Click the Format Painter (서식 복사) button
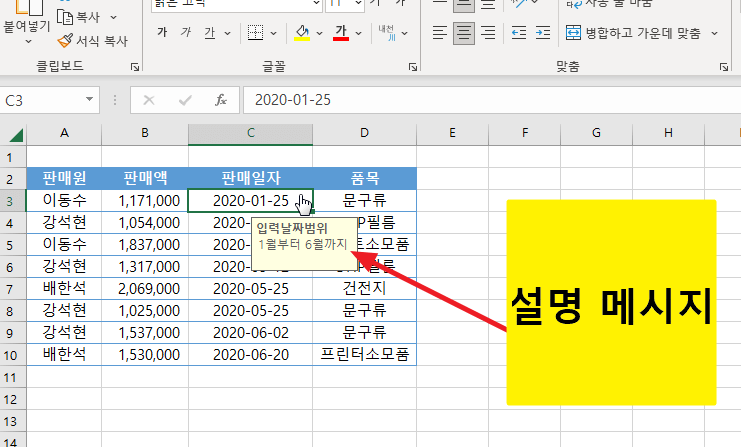Viewport: 741px width, 447px height. (x=93, y=41)
